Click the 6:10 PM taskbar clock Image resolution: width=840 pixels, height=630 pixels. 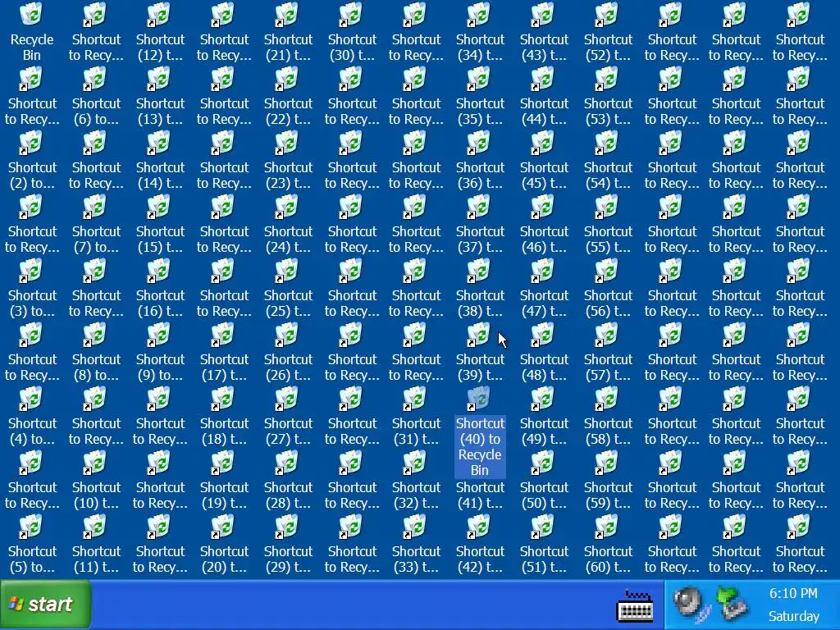[x=793, y=594]
